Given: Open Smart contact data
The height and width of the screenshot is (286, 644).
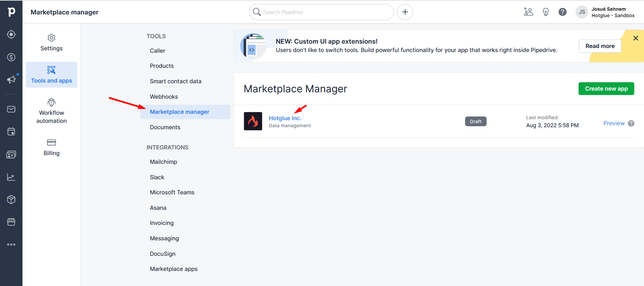Looking at the screenshot, I should point(176,81).
